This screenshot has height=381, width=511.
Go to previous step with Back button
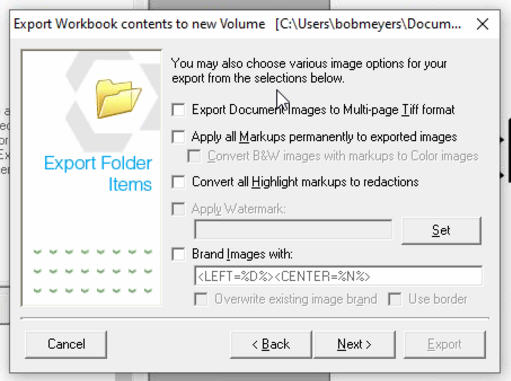click(x=271, y=344)
